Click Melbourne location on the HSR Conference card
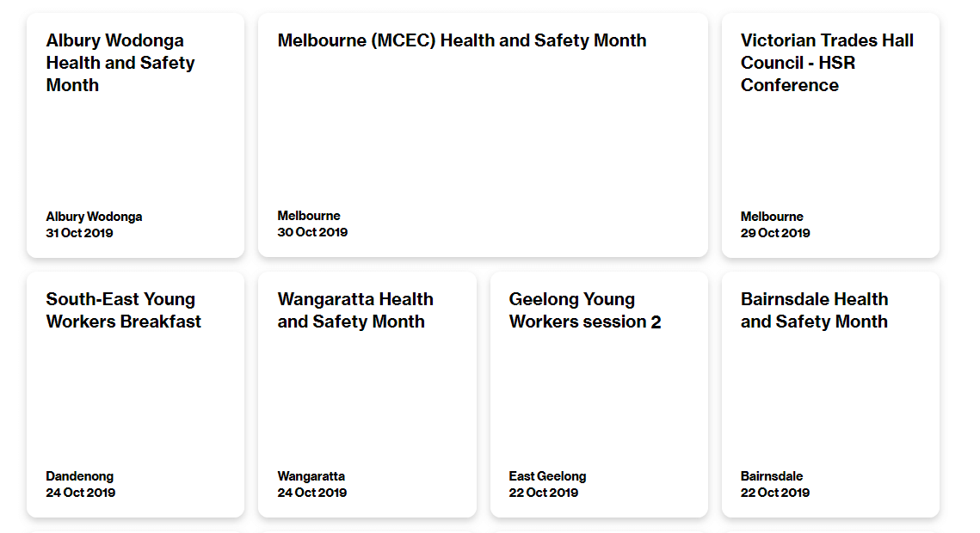The height and width of the screenshot is (533, 980). click(772, 217)
